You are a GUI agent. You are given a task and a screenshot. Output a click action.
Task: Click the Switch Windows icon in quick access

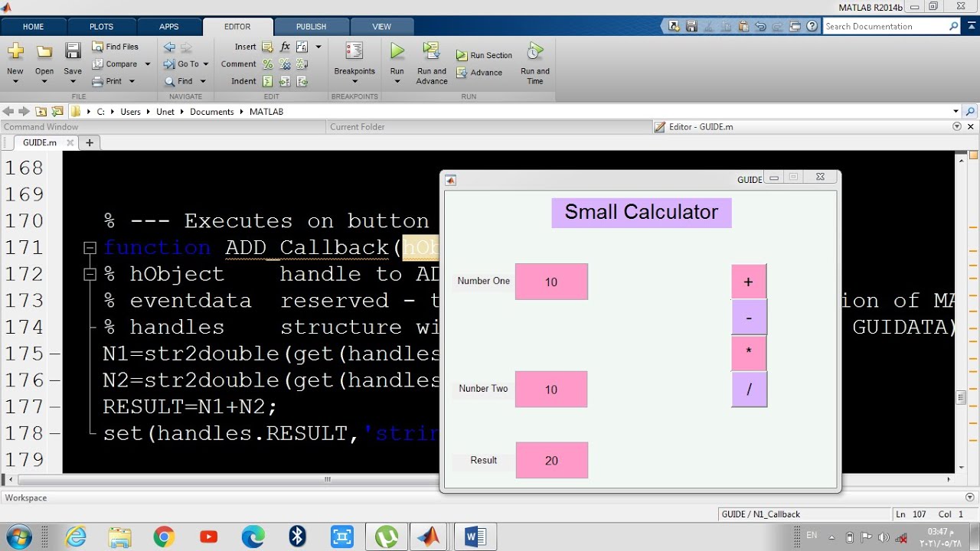(794, 26)
